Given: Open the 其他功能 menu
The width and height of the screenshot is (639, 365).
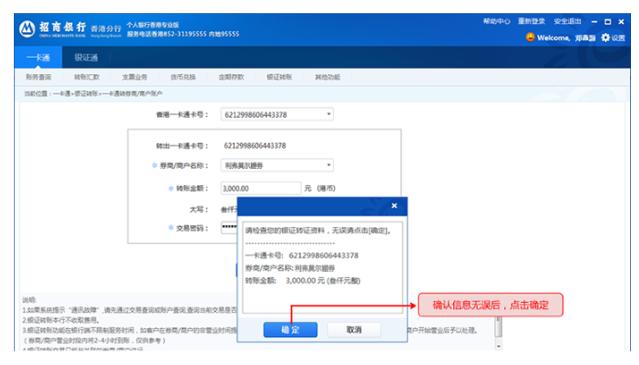Looking at the screenshot, I should [x=327, y=77].
